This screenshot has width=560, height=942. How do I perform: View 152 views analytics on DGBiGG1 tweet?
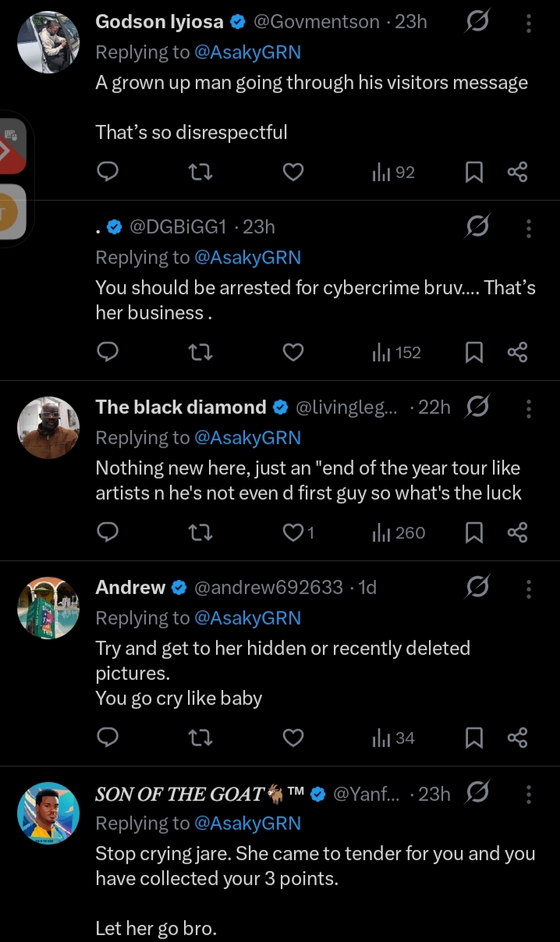coord(397,353)
